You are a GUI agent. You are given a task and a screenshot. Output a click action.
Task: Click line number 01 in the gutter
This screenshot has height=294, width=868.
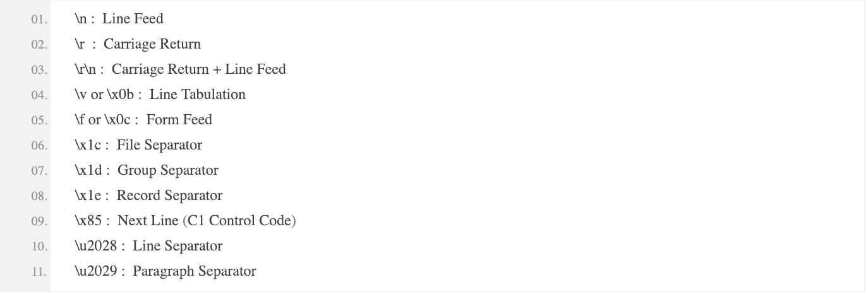pyautogui.click(x=39, y=20)
